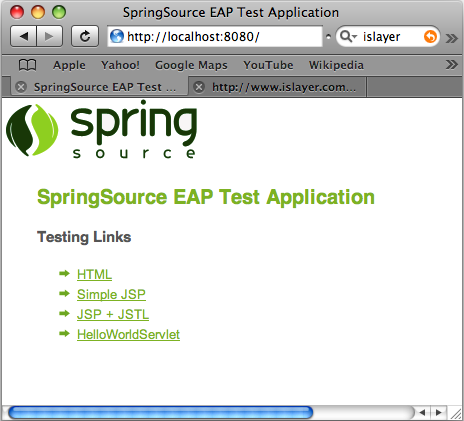Open the Google Maps bookmark
Screen dimensions: 464x421
point(191,65)
